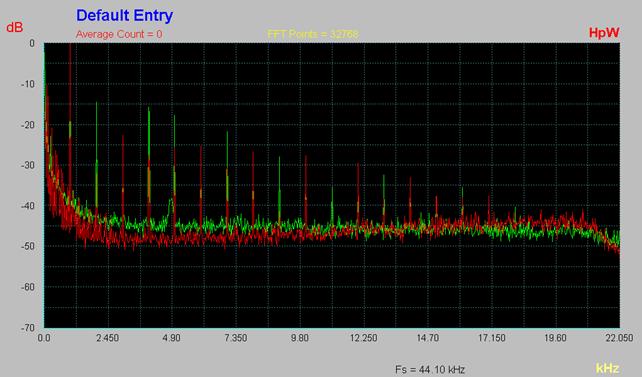Click the -50 dB axis value
642x377 pixels.
29,246
